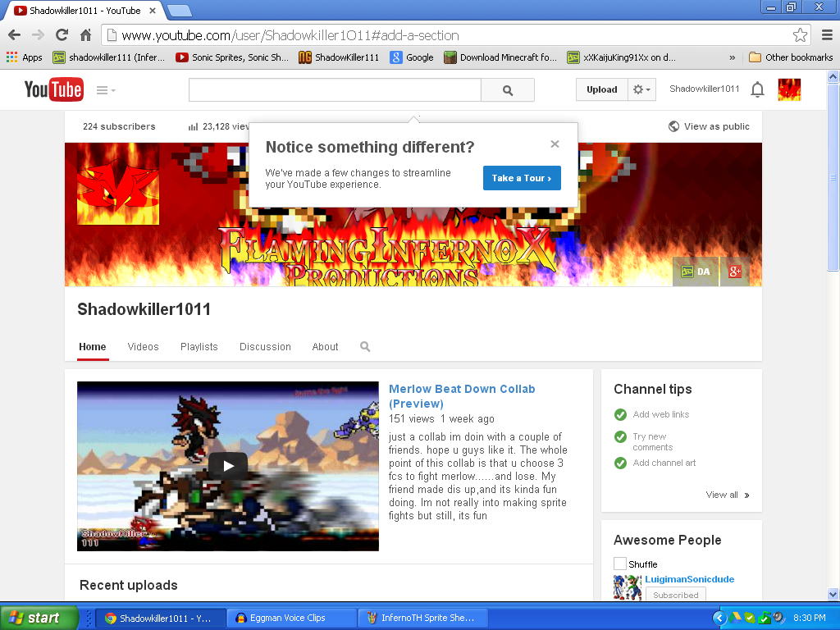Click the 23,128 views stat
The image size is (840, 630).
click(218, 126)
